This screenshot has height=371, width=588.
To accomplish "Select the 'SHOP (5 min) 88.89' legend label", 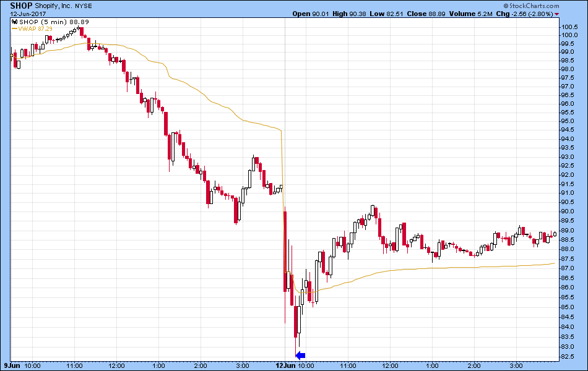I will (54, 22).
